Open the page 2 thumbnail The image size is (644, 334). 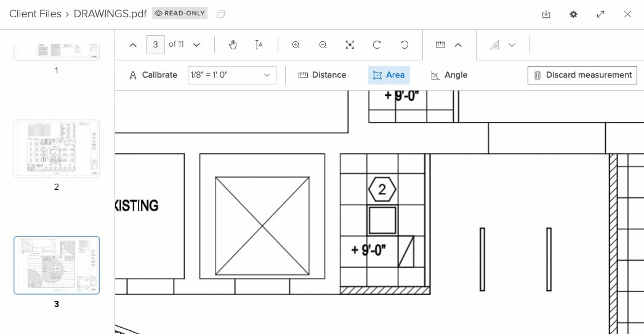(57, 149)
